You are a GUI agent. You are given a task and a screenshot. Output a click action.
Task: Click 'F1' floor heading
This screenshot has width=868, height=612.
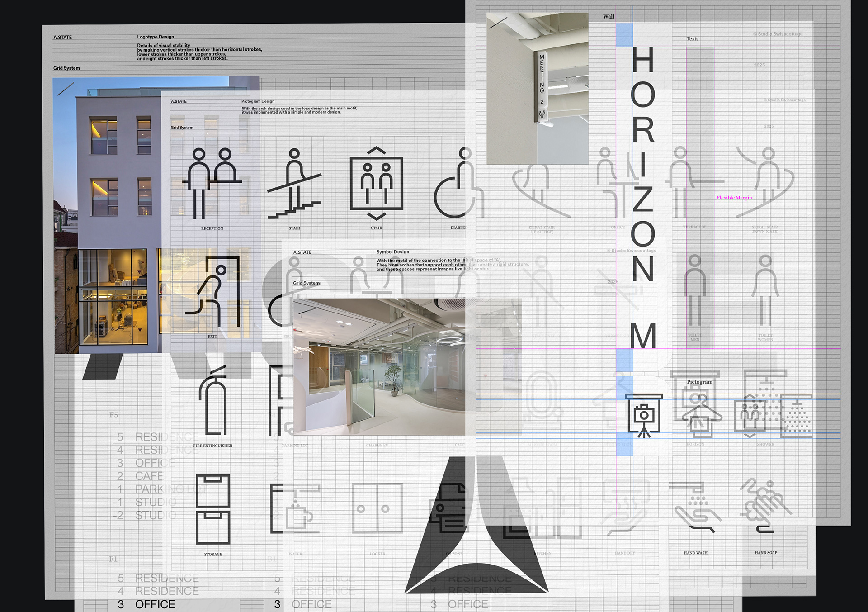pyautogui.click(x=113, y=559)
